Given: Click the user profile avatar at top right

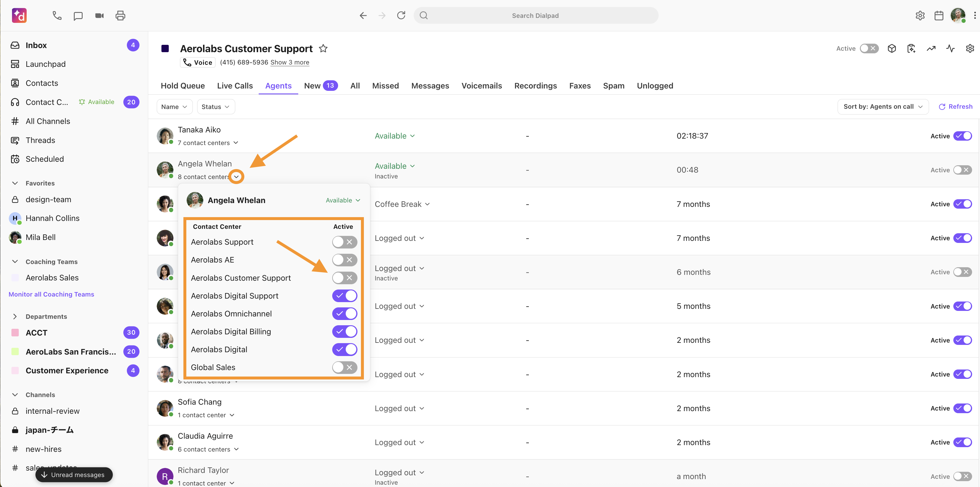Looking at the screenshot, I should [957, 16].
